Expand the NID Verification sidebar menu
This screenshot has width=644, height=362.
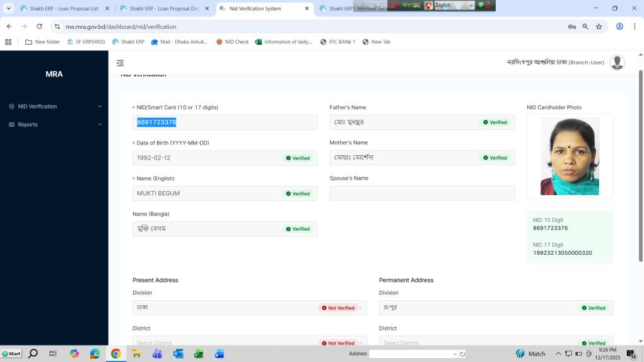click(x=54, y=107)
